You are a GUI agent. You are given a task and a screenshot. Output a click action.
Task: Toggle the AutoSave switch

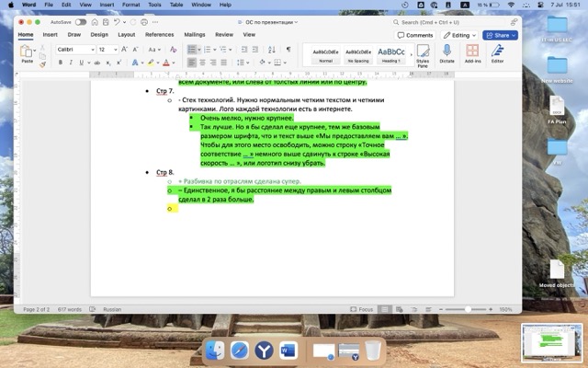[81, 21]
